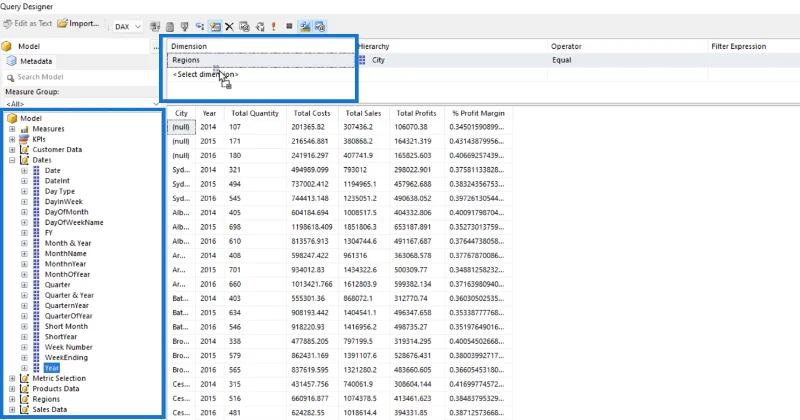Select the Quarter & Year field
This screenshot has width=800, height=420.
pyautogui.click(x=69, y=295)
